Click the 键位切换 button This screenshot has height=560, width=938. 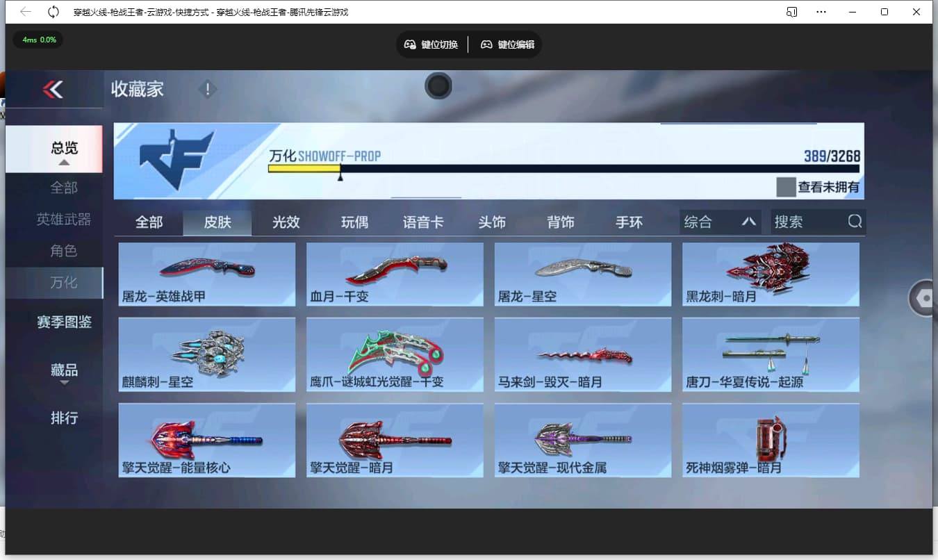(x=431, y=44)
